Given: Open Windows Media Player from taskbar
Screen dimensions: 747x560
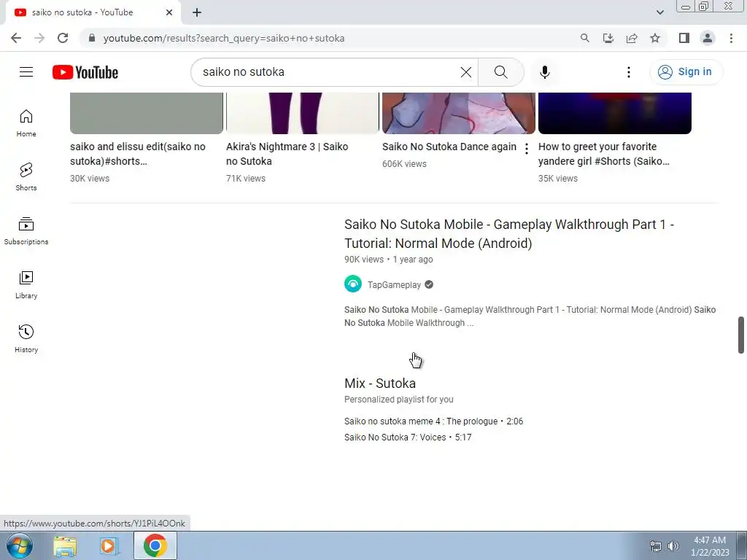Looking at the screenshot, I should click(109, 545).
